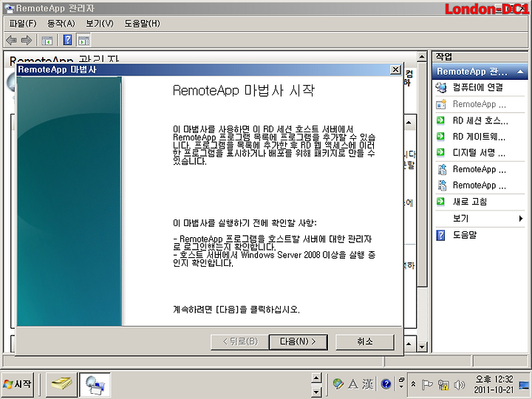This screenshot has height=399, width=532.
Task: Open the 도움말(H) menu
Action: 142,24
